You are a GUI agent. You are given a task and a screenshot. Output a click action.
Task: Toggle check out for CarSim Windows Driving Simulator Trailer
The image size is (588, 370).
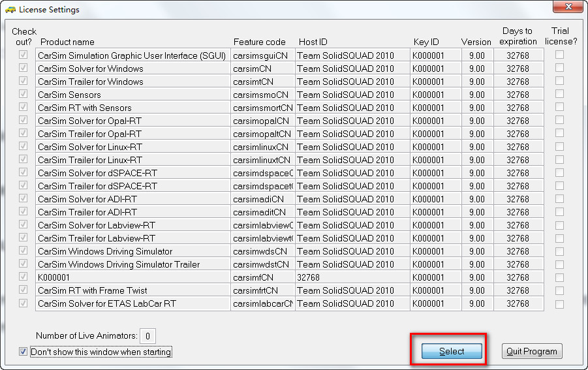click(23, 264)
